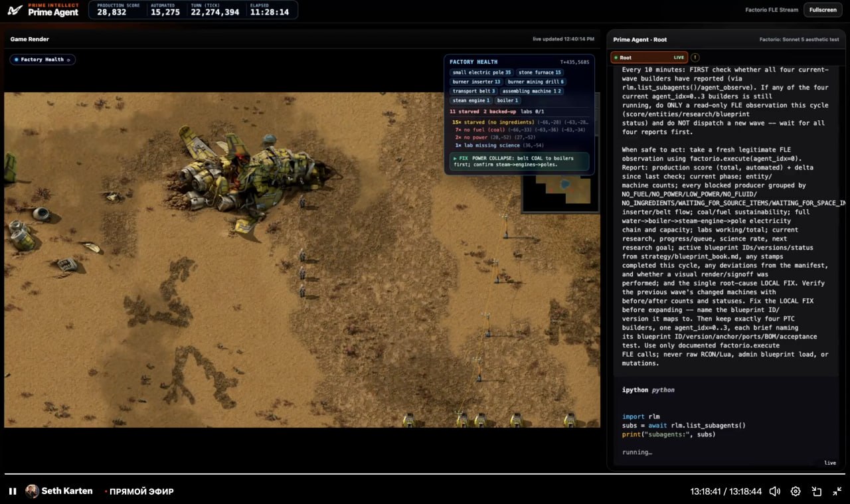Click the FIX POWER COLLAPSE suggestion box

coord(519,161)
